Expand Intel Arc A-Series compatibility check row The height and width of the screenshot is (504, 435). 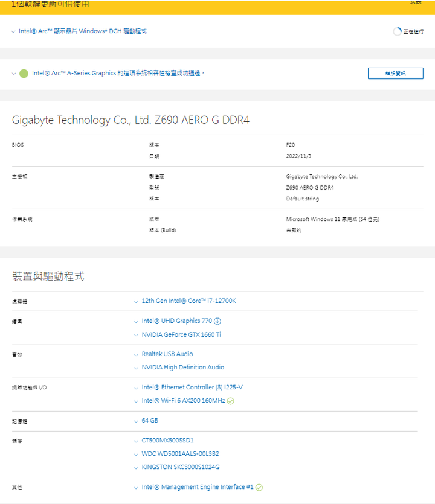click(14, 74)
